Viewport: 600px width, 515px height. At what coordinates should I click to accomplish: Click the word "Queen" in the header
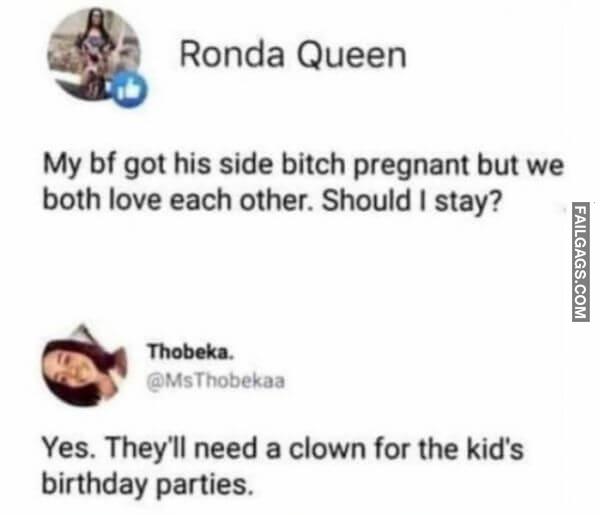click(352, 55)
